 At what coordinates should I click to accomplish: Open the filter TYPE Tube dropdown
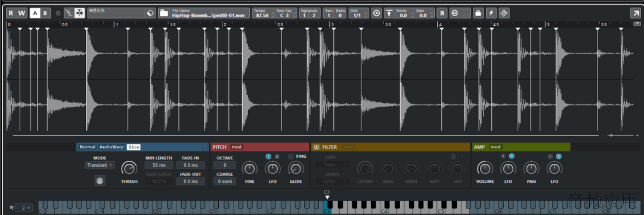[x=332, y=165]
